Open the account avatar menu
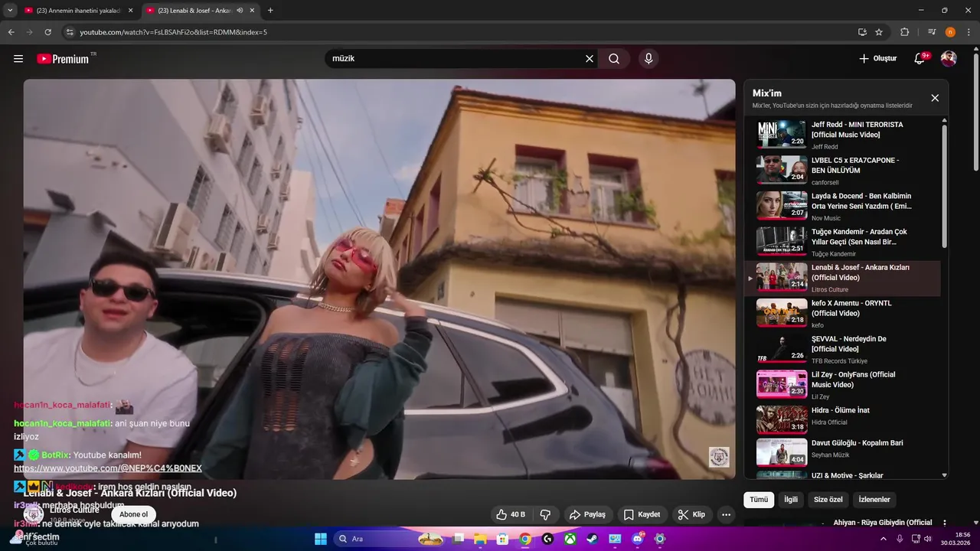This screenshot has width=980, height=551. [x=949, y=58]
